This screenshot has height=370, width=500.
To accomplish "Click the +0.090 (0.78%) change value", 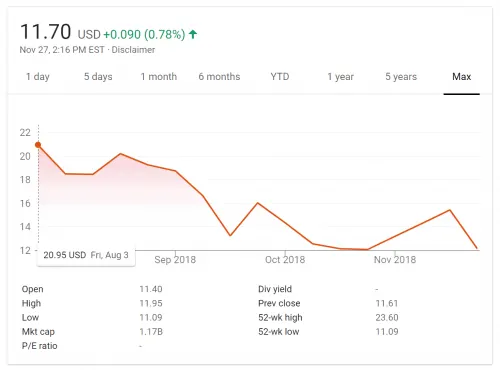I will pos(144,34).
